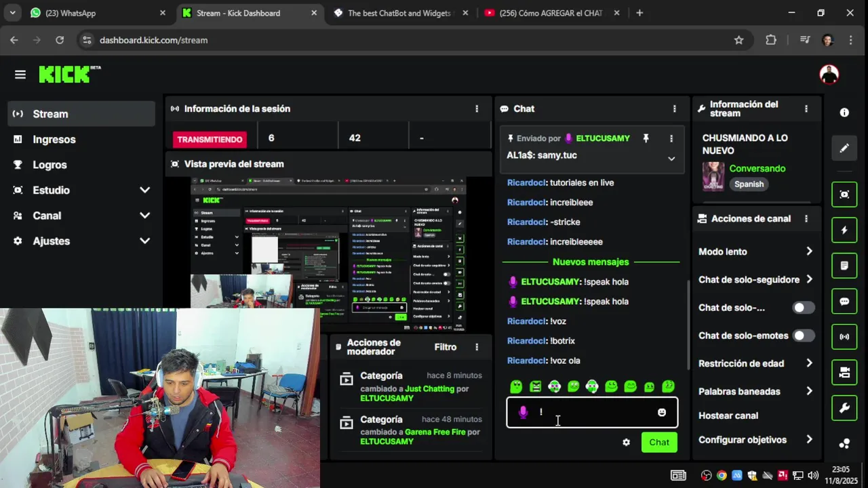Open Palabras baneadas submenu arrow
Viewport: 868px width, 488px height.
coord(809,391)
